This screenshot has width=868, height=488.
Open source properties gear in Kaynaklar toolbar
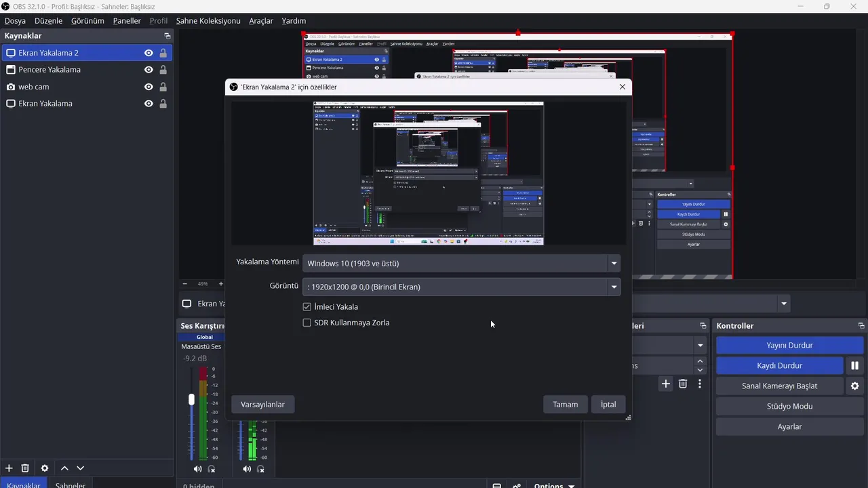pos(45,468)
